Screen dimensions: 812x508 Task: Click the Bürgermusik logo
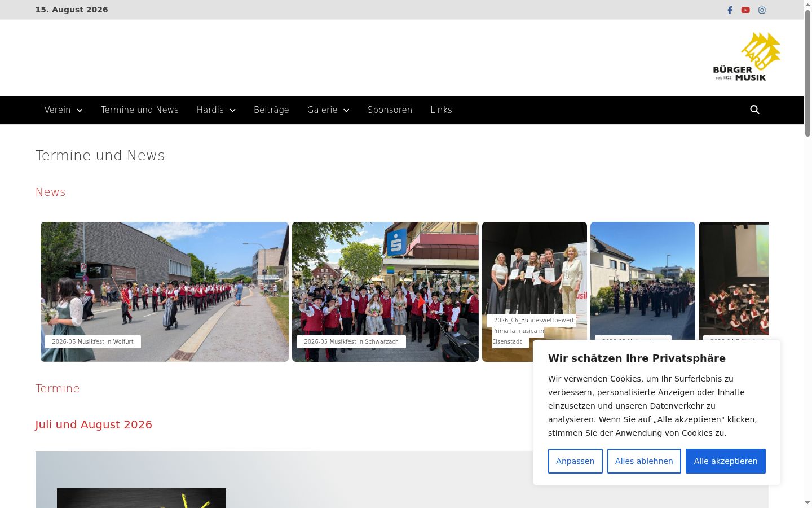tap(747, 57)
